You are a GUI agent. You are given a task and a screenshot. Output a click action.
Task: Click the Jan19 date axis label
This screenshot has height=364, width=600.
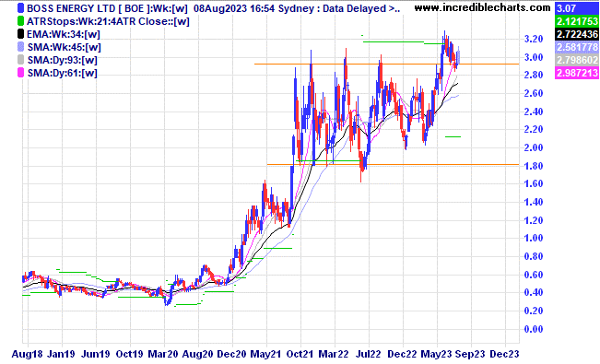tap(61, 355)
